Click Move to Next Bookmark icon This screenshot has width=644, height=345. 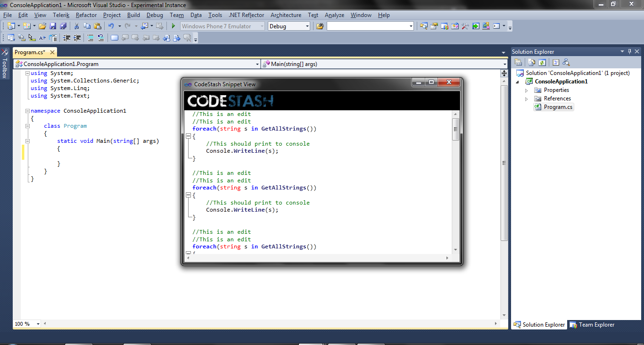tap(135, 38)
